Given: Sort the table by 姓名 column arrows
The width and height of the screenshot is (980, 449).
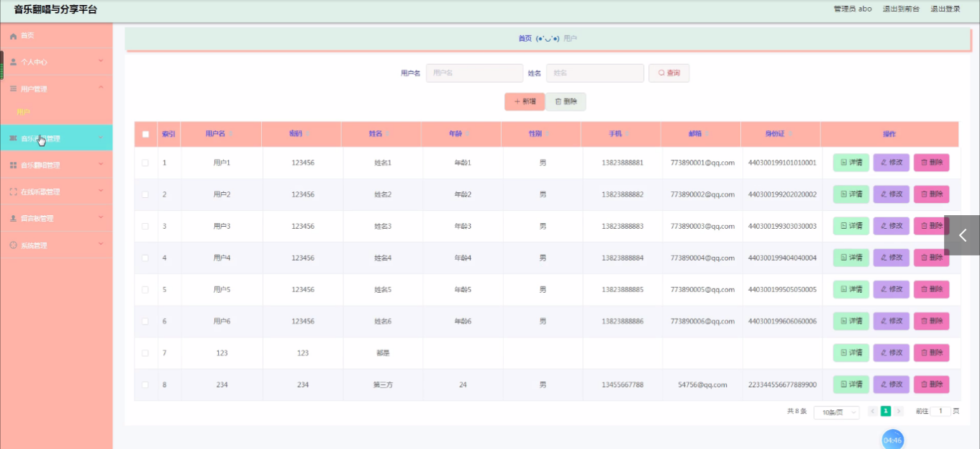Looking at the screenshot, I should [x=388, y=134].
